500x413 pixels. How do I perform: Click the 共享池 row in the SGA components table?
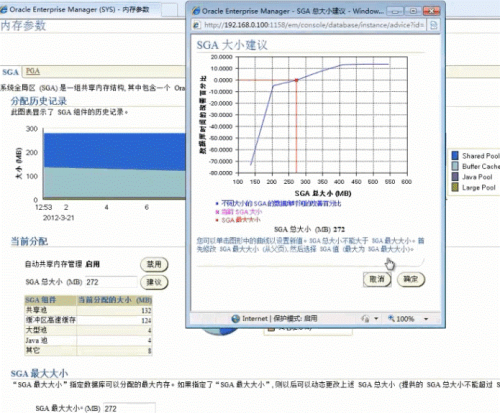click(x=88, y=310)
